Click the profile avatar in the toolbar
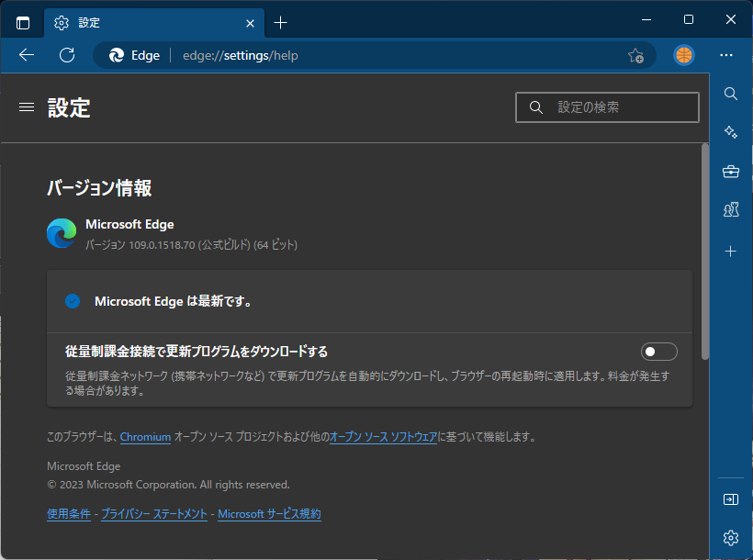The image size is (753, 560). tap(683, 55)
